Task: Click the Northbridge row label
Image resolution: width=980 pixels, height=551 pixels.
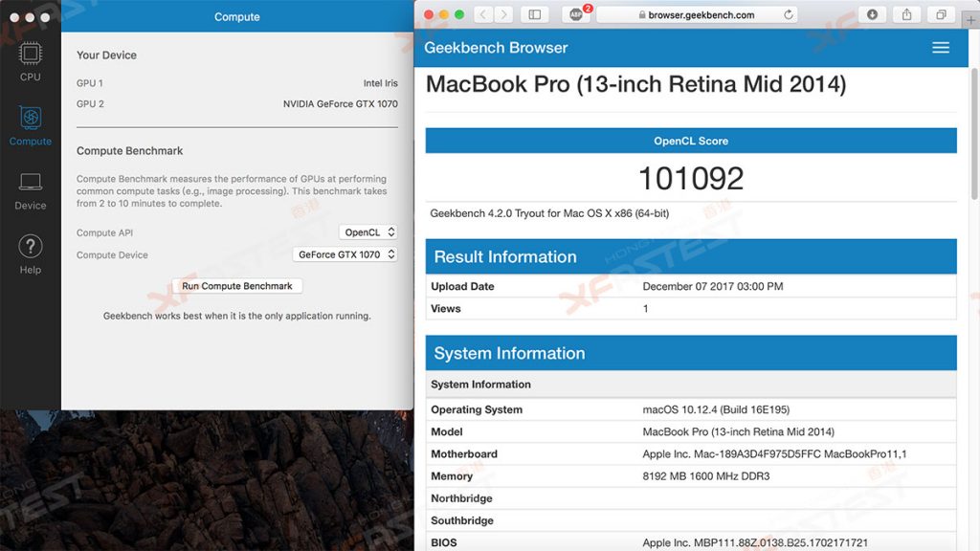Action: (x=461, y=498)
